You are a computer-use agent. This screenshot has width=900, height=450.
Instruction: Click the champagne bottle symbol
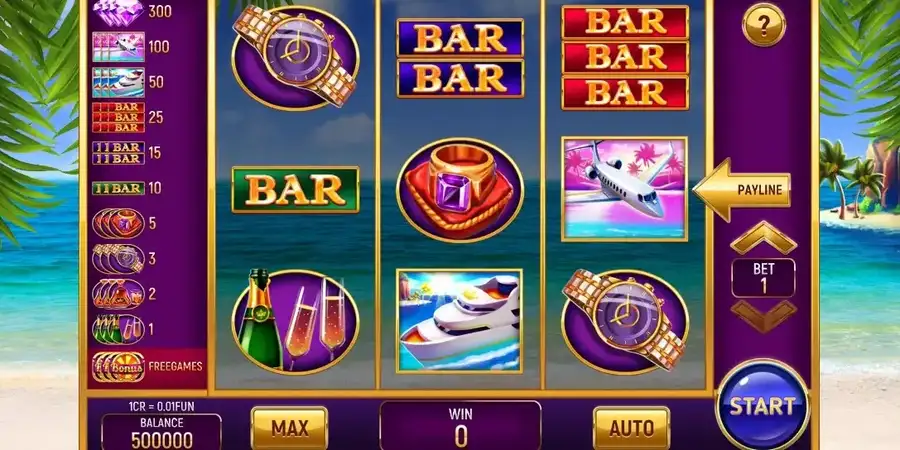pos(295,321)
